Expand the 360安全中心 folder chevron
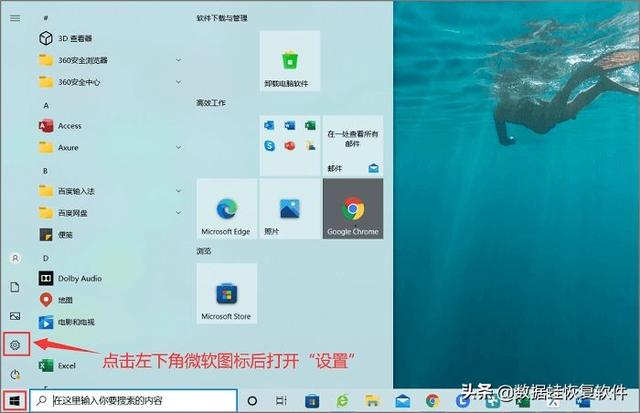This screenshot has width=640, height=413. pyautogui.click(x=178, y=82)
